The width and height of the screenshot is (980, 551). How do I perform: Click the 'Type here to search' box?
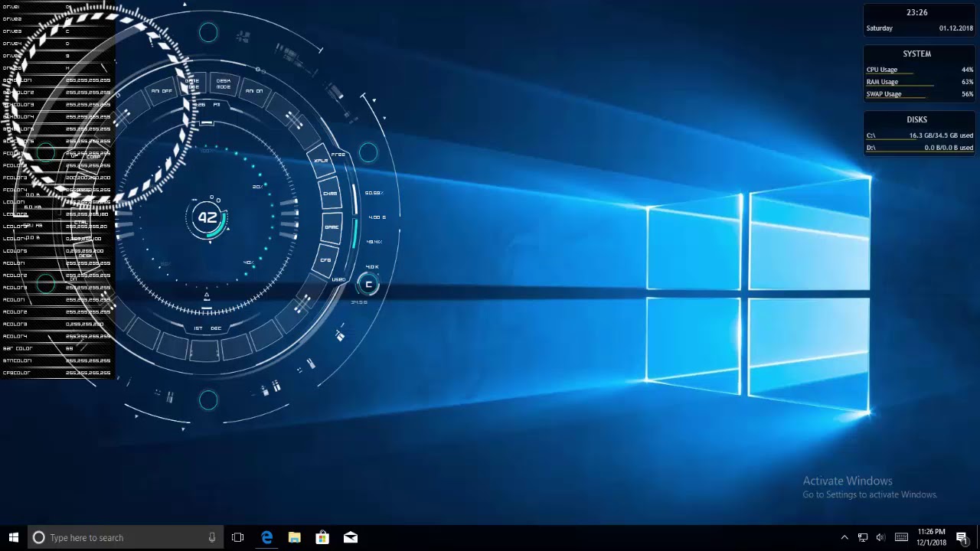[126, 537]
